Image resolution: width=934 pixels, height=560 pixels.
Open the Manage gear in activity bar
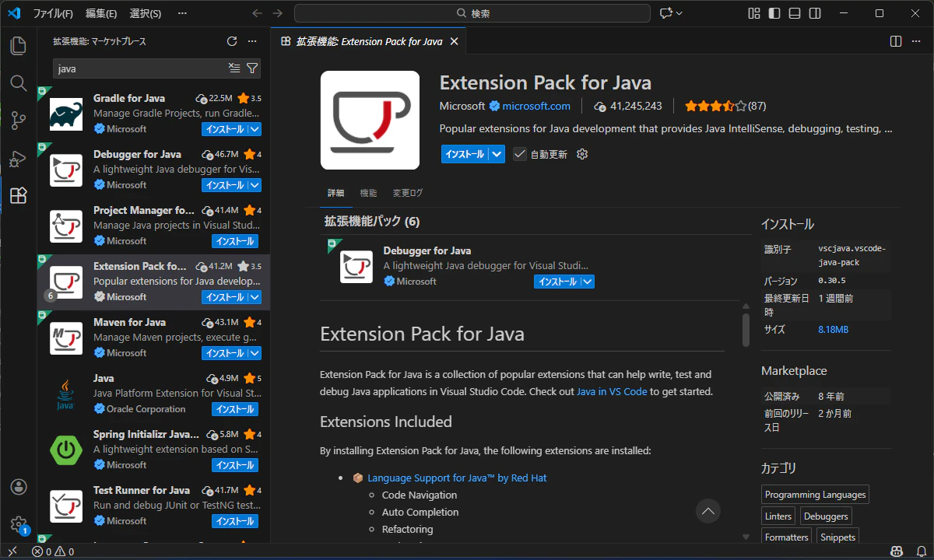(x=18, y=524)
